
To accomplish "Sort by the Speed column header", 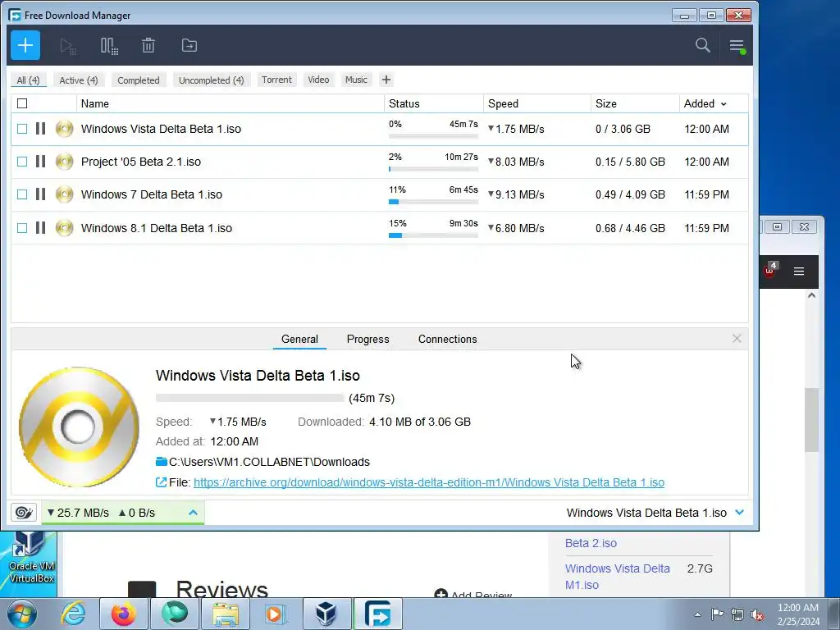I will [x=537, y=103].
